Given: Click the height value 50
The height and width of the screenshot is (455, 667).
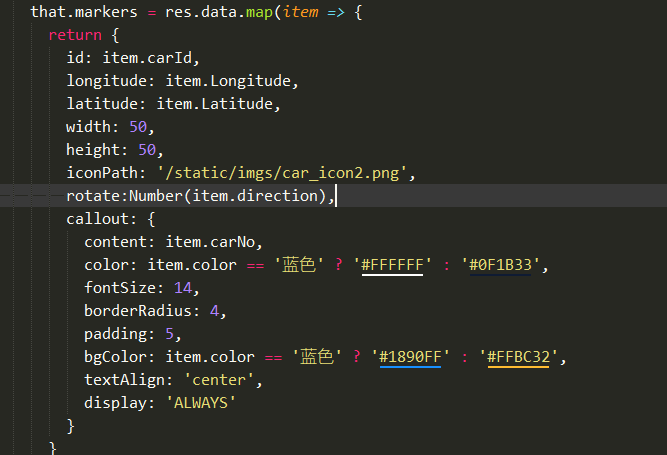Looking at the screenshot, I should [147, 150].
